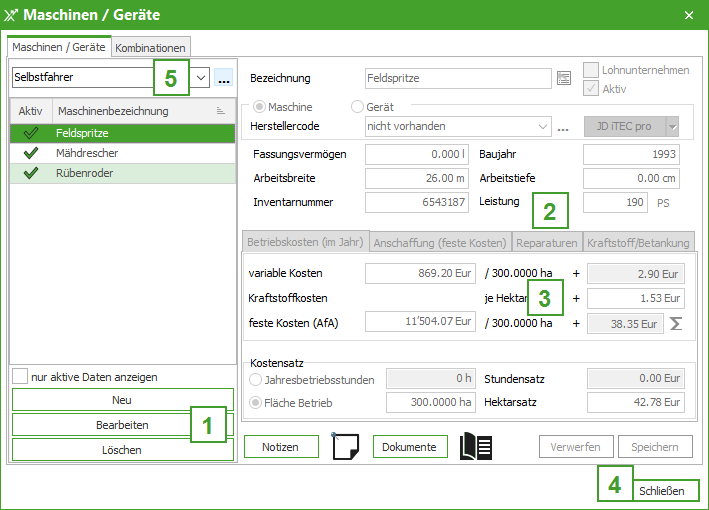Select the Gerät radio button
709x510 pixels.
click(x=358, y=107)
